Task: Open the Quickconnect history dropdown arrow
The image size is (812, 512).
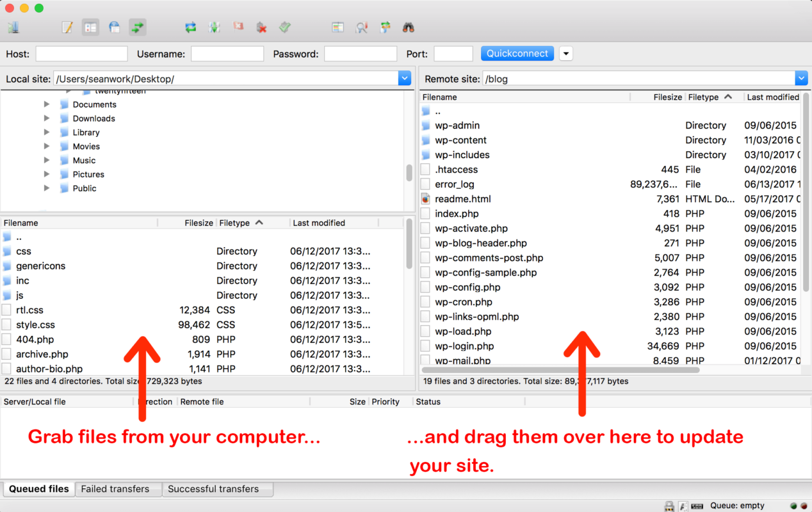Action: point(565,54)
